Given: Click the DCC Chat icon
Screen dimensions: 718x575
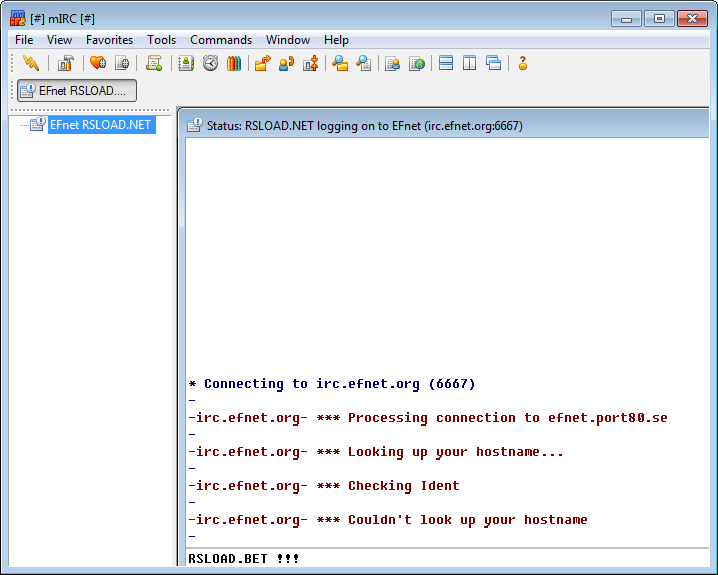Looking at the screenshot, I should pos(287,63).
